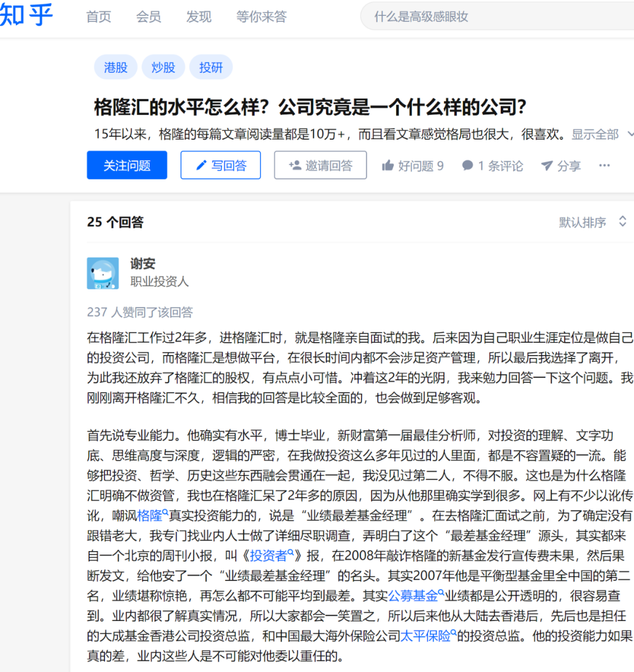Expand question description with 显示全部

(x=602, y=134)
